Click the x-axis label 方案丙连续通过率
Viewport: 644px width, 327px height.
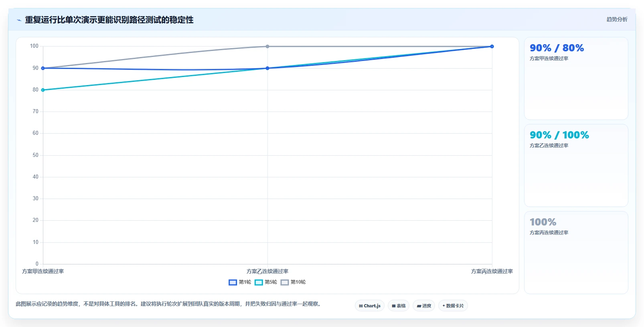492,272
